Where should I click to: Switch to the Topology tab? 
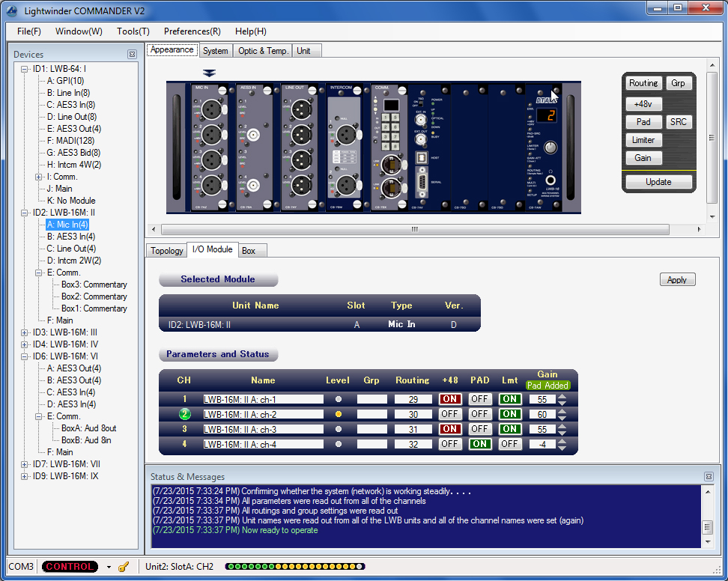click(167, 251)
